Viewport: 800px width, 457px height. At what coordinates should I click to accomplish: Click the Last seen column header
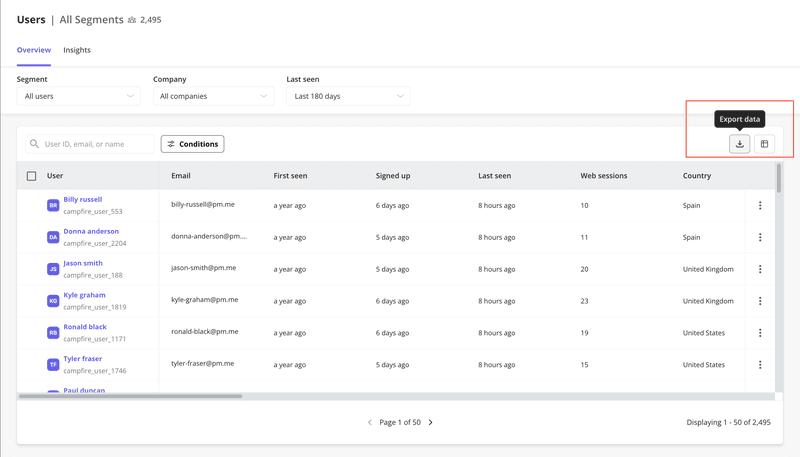pos(494,175)
